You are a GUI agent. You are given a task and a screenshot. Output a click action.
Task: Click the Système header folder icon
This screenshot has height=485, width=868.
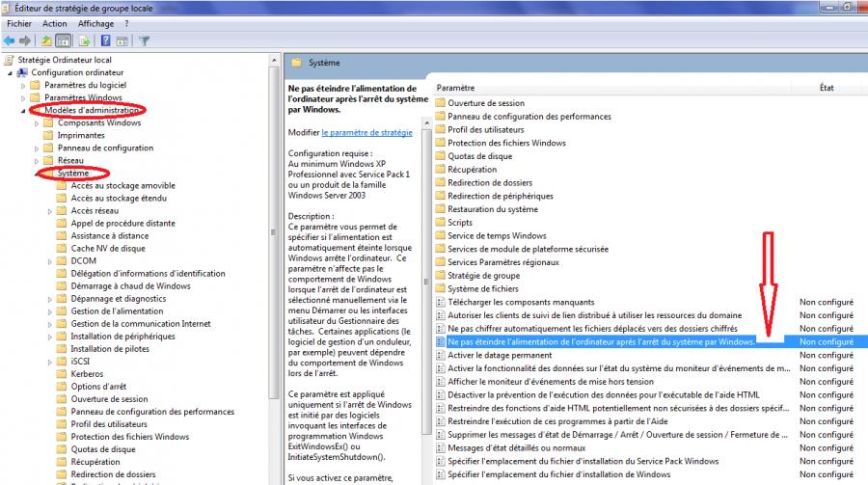pos(297,63)
